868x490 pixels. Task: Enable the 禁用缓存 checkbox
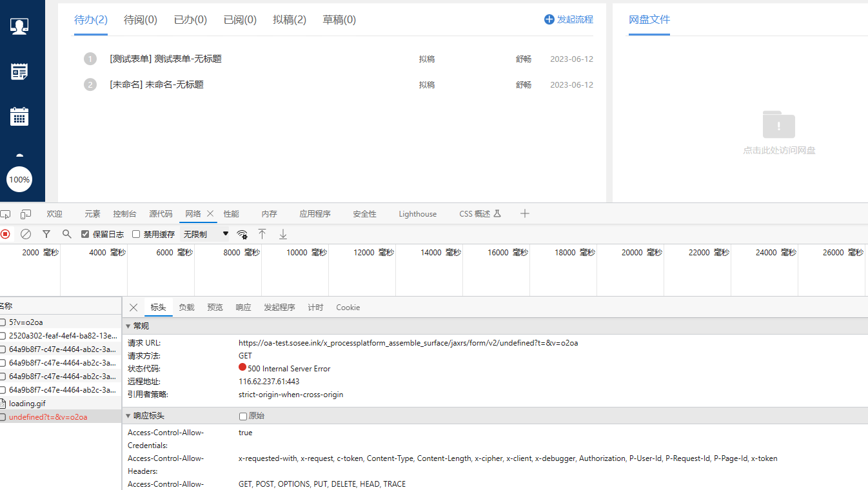pyautogui.click(x=136, y=234)
